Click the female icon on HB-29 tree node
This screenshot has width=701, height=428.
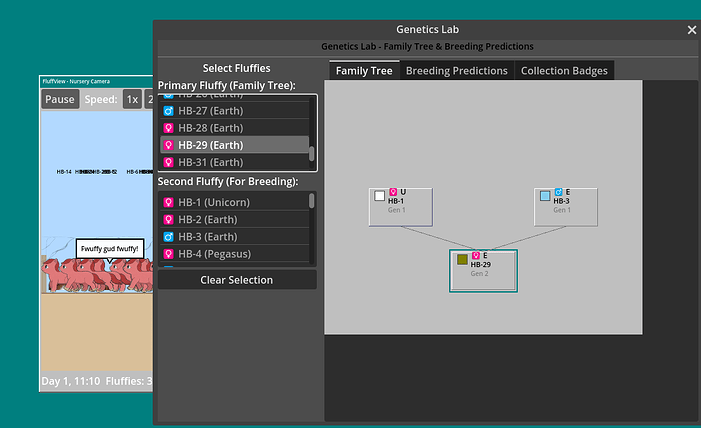tap(475, 255)
